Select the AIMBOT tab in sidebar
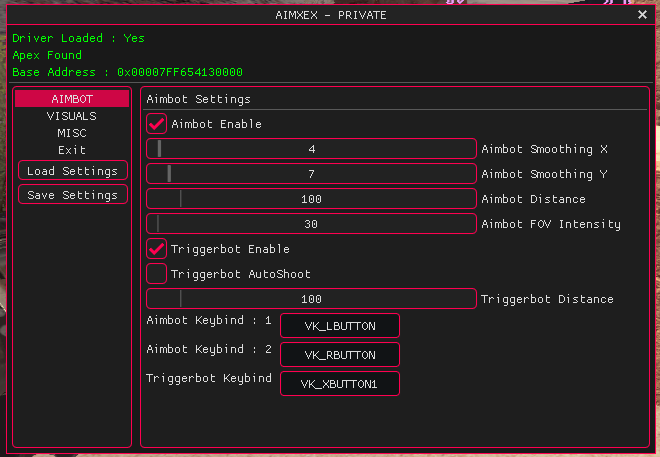The width and height of the screenshot is (660, 457). click(x=72, y=99)
